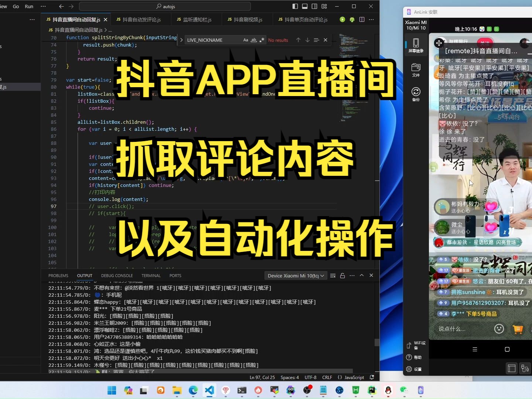Click the AnLink USB connection icon at bottom
532x399 pixels.
525,368
